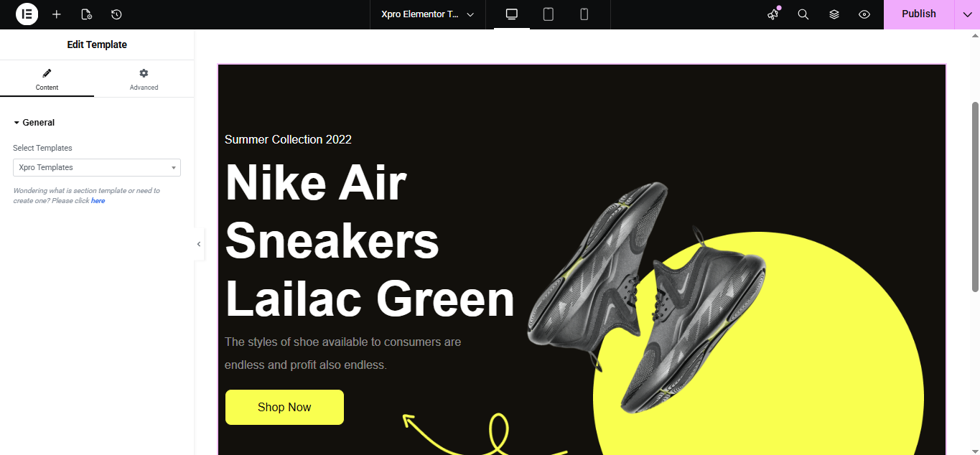
Task: Open the Finder search icon
Action: pyautogui.click(x=803, y=14)
